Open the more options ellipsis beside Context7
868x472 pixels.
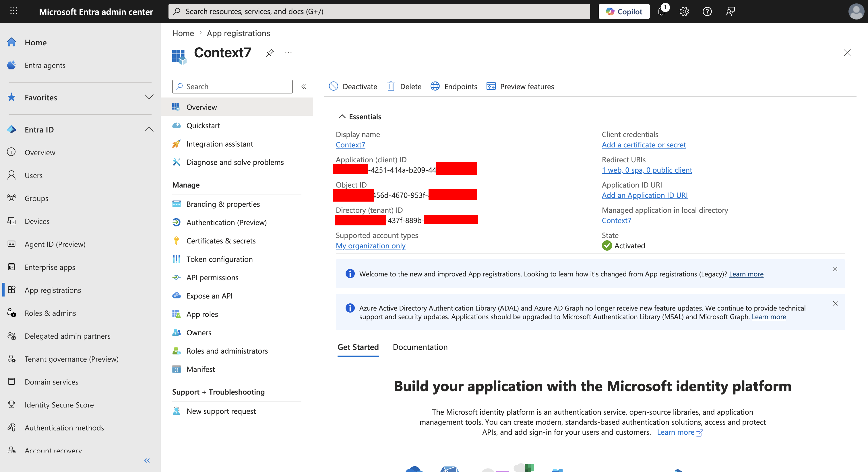coord(288,53)
